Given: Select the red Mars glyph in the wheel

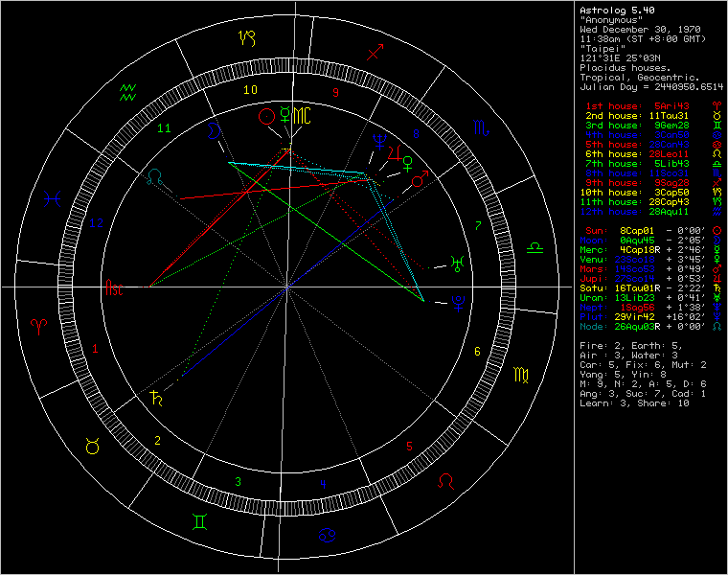Looking at the screenshot, I should pyautogui.click(x=421, y=178).
